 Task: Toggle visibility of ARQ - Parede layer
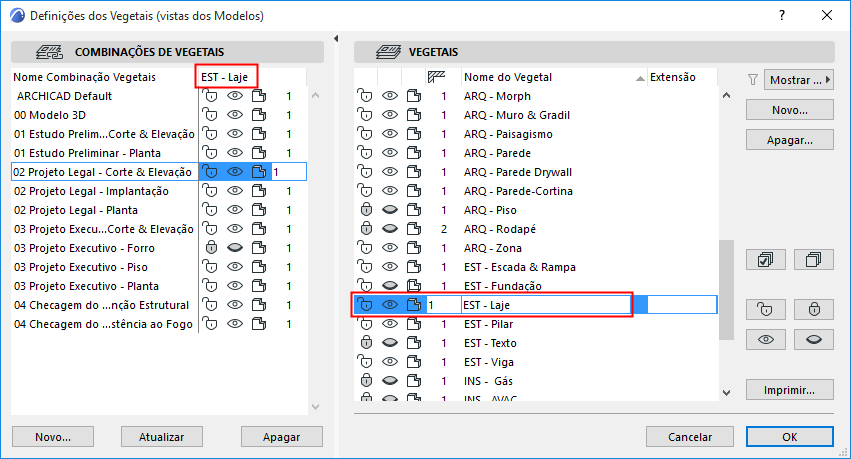point(389,153)
